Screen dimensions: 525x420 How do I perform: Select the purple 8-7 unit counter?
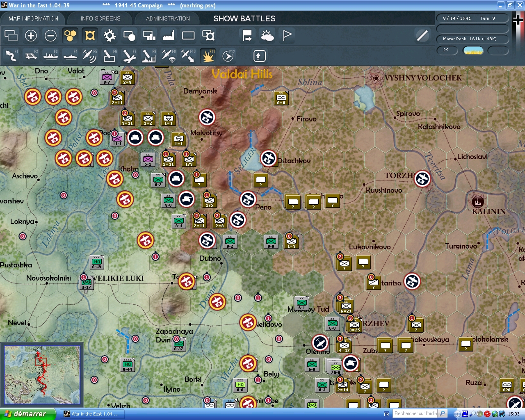point(107,78)
